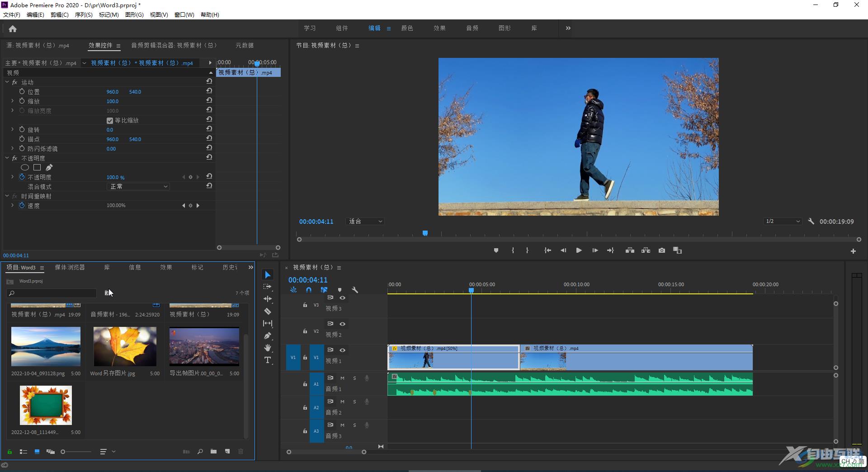Toggle Linked Selection in timeline
Image resolution: width=868 pixels, height=472 pixels.
pyautogui.click(x=324, y=290)
